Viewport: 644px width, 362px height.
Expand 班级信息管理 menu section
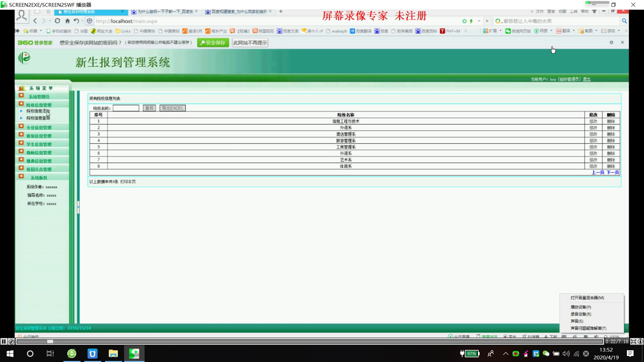[39, 136]
